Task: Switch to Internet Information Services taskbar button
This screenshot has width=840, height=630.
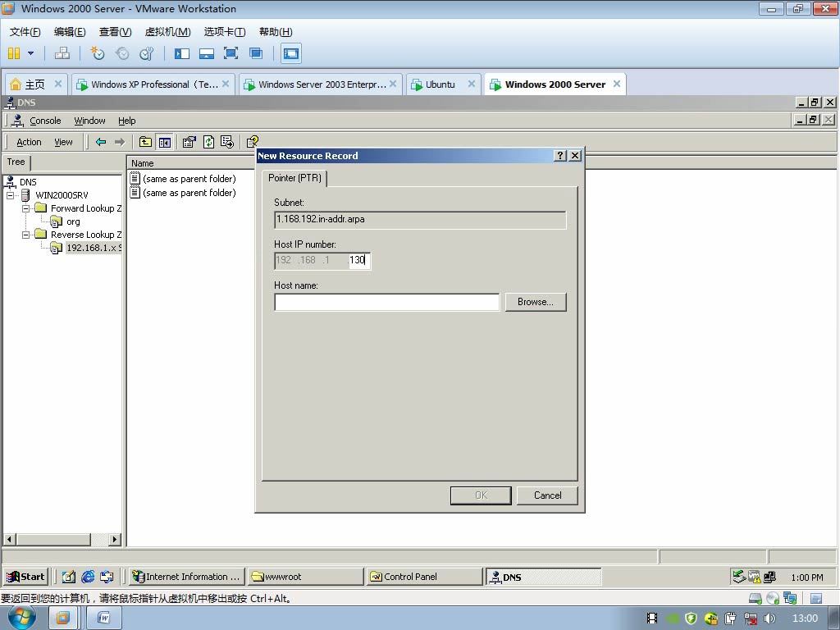Action: (x=188, y=577)
